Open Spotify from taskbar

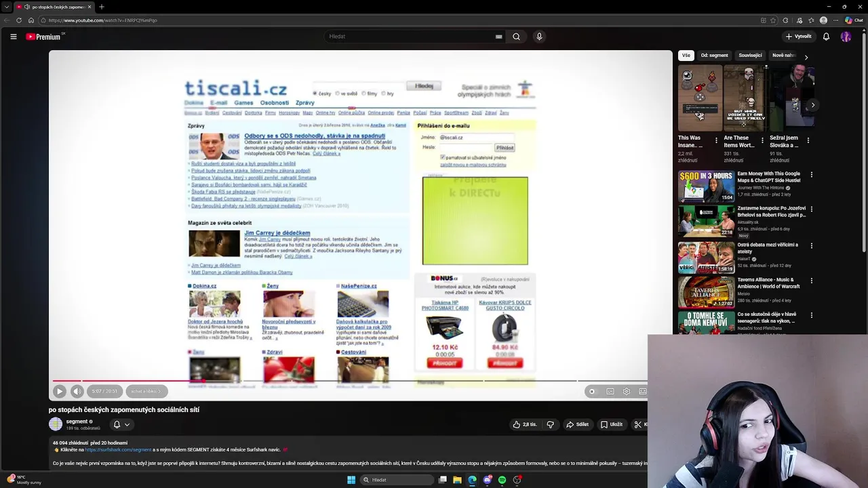[502, 480]
